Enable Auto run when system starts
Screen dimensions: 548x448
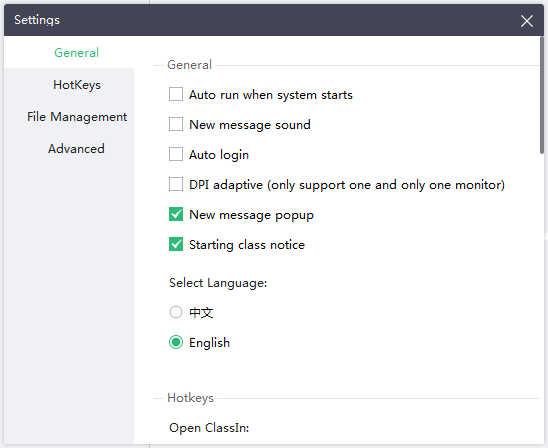pyautogui.click(x=176, y=94)
